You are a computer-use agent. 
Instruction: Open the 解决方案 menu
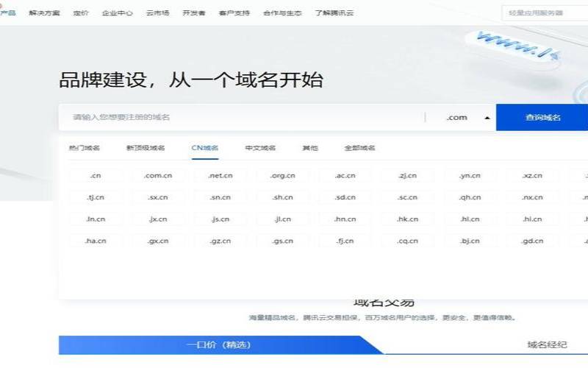pos(44,13)
